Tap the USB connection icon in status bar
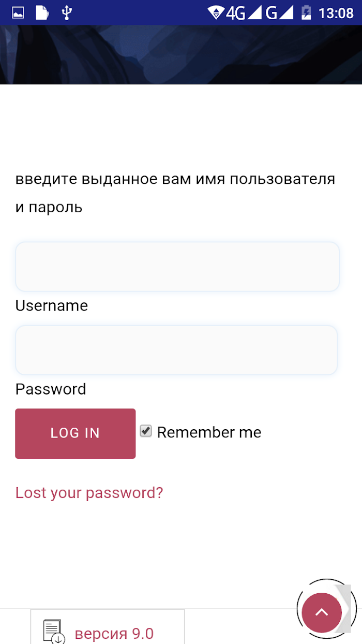 tap(66, 12)
